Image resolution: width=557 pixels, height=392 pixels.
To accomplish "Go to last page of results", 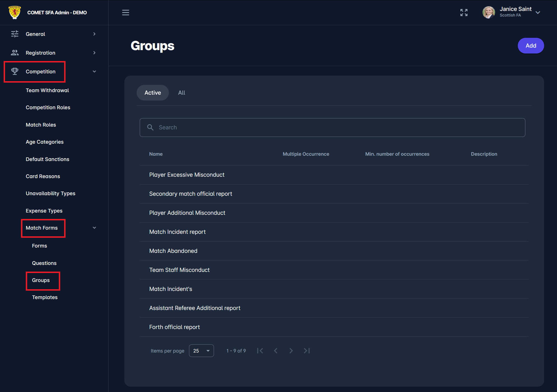I will pyautogui.click(x=307, y=351).
